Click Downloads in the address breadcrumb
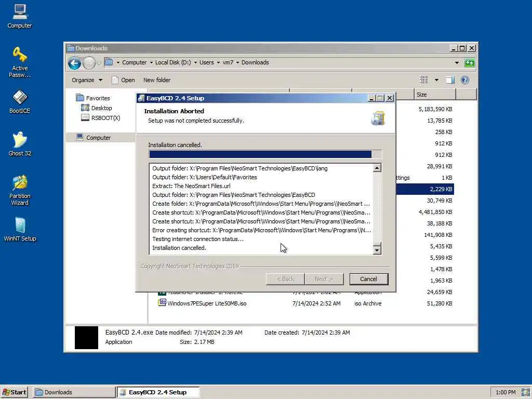Screen dimensions: 532x399 (x=255, y=62)
